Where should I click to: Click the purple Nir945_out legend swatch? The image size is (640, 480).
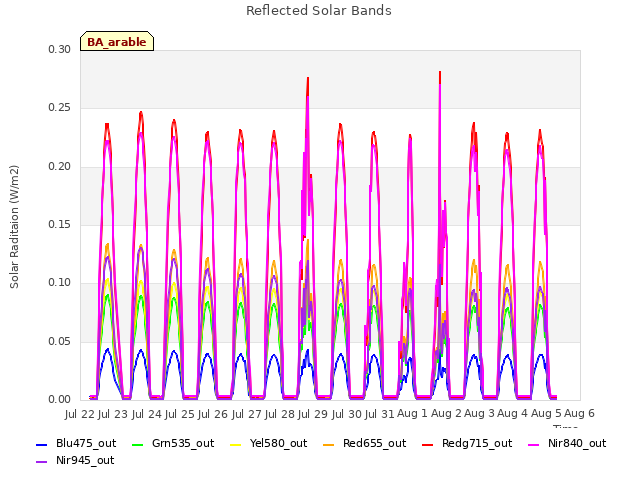pyautogui.click(x=42, y=462)
